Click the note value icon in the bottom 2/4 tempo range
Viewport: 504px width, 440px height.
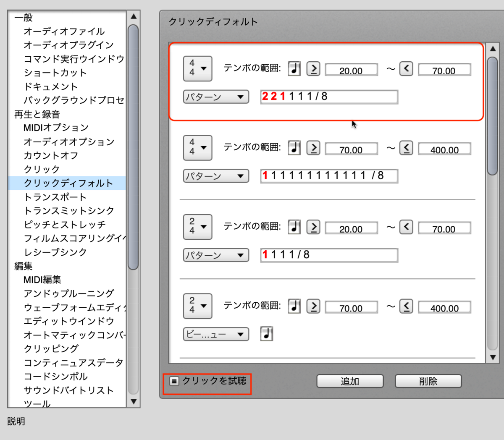(294, 306)
